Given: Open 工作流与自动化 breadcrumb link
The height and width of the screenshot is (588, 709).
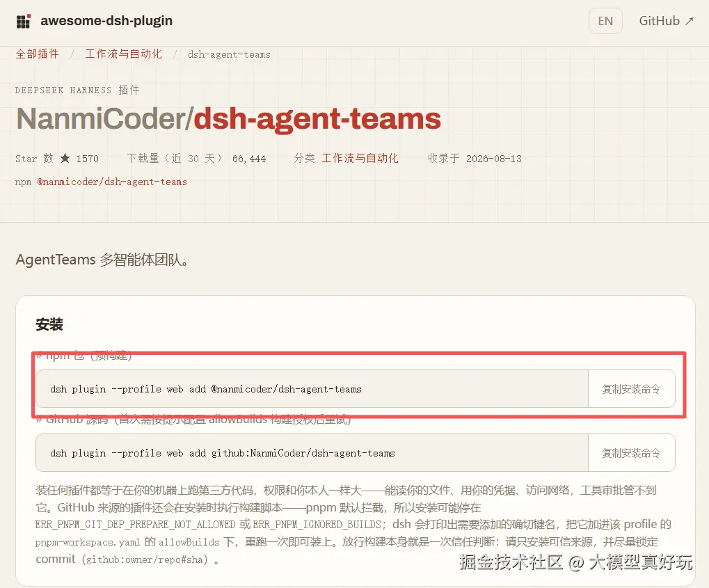Looking at the screenshot, I should click(123, 54).
